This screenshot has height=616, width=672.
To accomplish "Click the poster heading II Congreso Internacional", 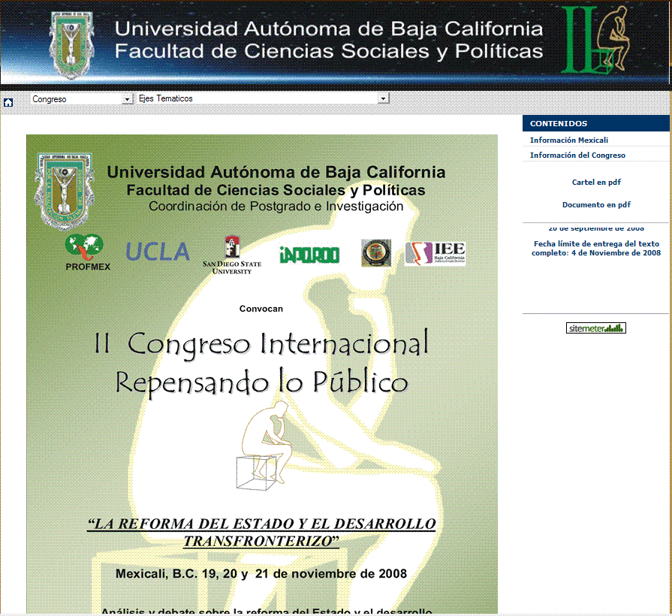I will (261, 344).
